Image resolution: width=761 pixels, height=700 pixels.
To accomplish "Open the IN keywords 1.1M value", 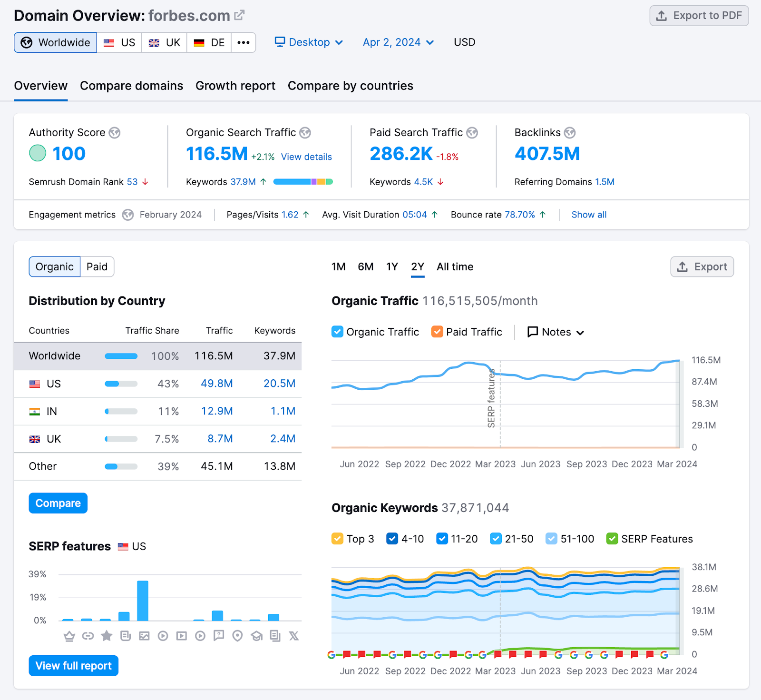I will tap(283, 411).
